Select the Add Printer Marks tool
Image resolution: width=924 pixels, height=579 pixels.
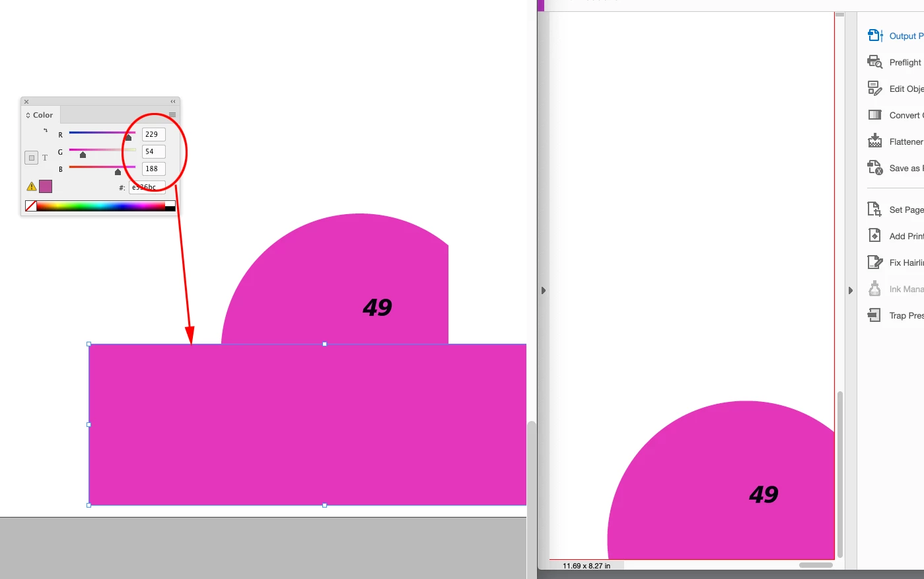tap(895, 236)
